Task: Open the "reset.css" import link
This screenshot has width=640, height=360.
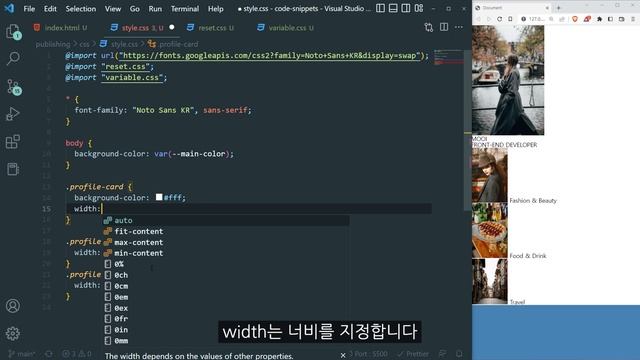Action: 127,67
